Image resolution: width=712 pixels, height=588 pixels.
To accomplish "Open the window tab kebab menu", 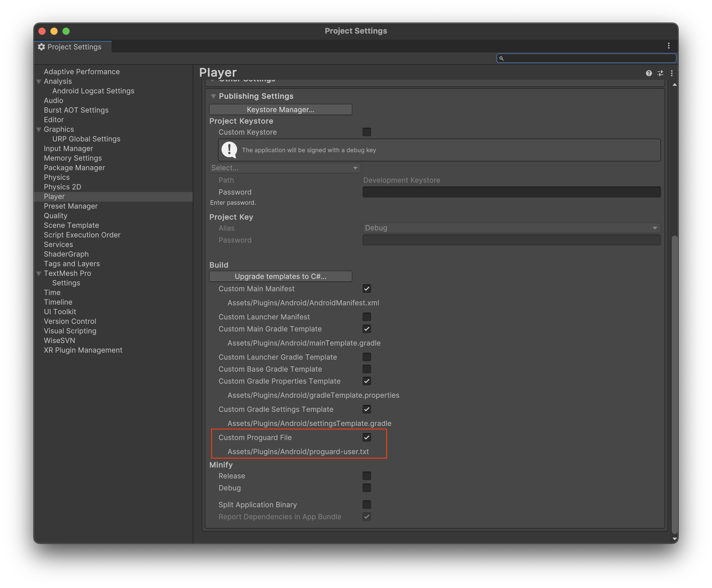I will pyautogui.click(x=668, y=46).
